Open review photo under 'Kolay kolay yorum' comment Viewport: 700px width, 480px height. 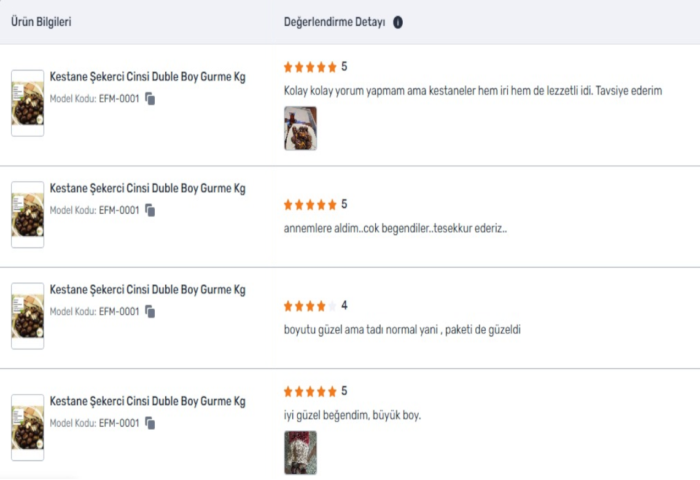pos(300,128)
